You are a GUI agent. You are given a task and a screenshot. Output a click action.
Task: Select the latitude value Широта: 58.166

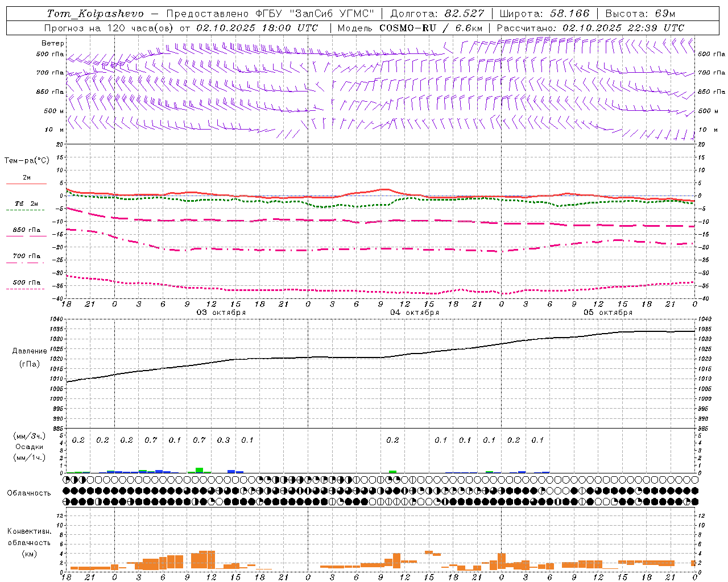click(545, 13)
